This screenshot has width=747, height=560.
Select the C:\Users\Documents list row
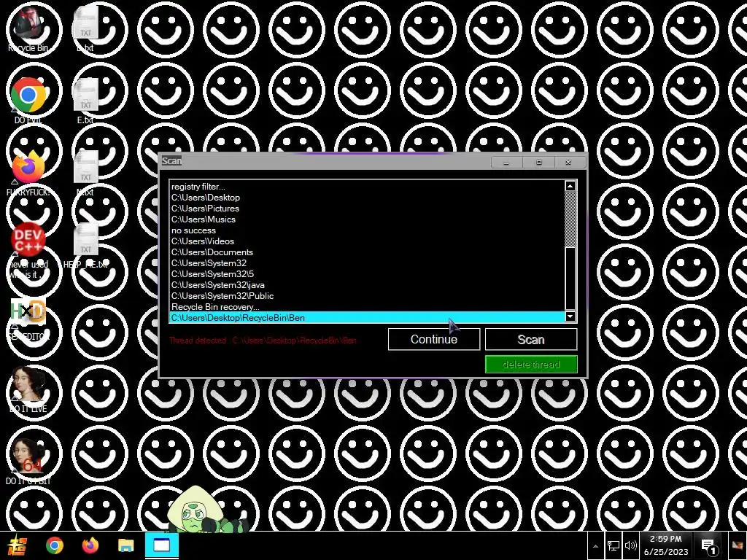[x=367, y=252]
